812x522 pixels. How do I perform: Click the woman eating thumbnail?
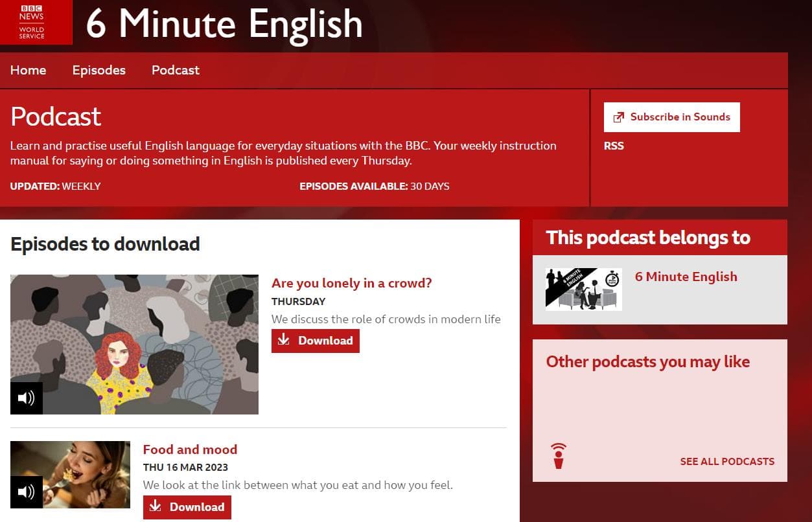point(71,475)
